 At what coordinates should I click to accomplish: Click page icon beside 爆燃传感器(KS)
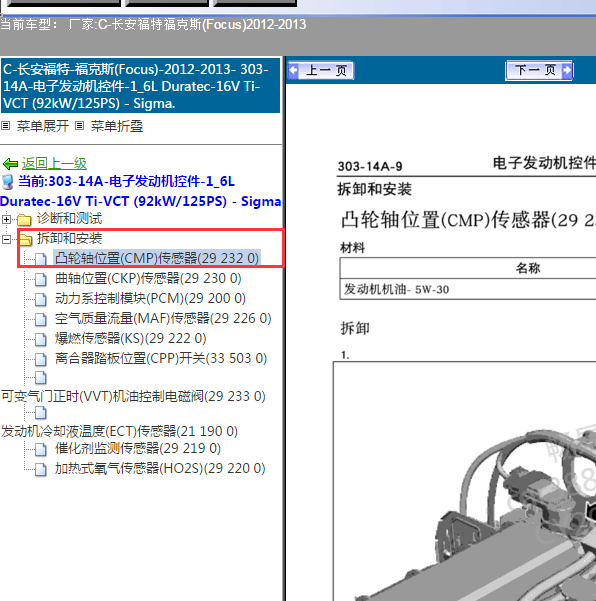click(x=41, y=339)
